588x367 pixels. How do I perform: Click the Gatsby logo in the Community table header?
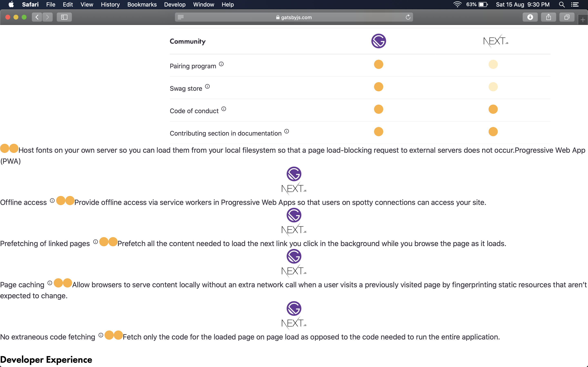pos(378,41)
